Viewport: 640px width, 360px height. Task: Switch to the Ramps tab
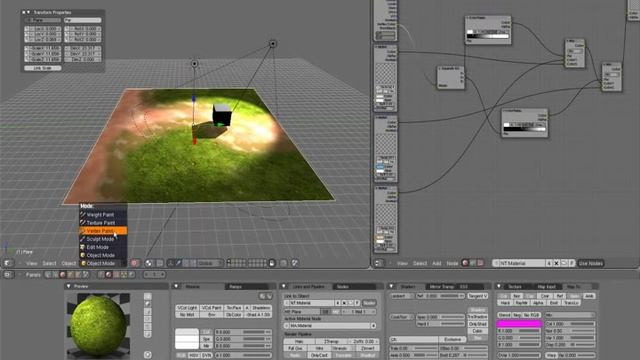pyautogui.click(x=235, y=287)
